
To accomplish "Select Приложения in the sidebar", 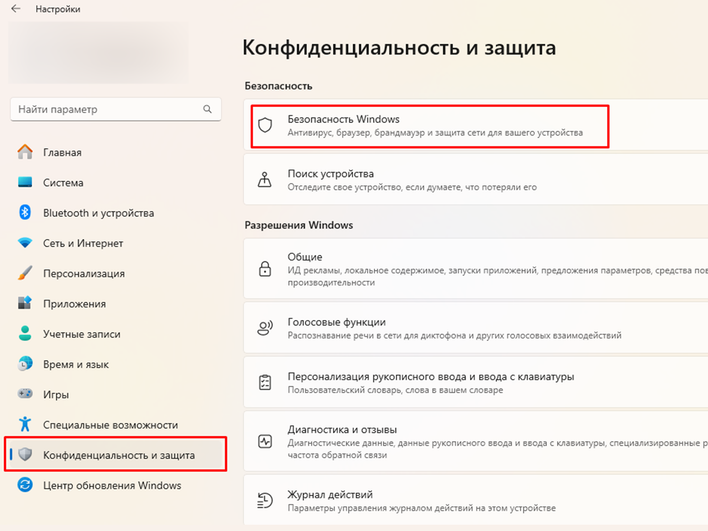I will point(115,303).
